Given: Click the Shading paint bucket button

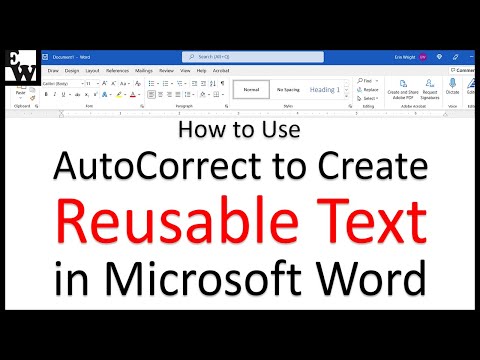Looking at the screenshot, I should (202, 95).
